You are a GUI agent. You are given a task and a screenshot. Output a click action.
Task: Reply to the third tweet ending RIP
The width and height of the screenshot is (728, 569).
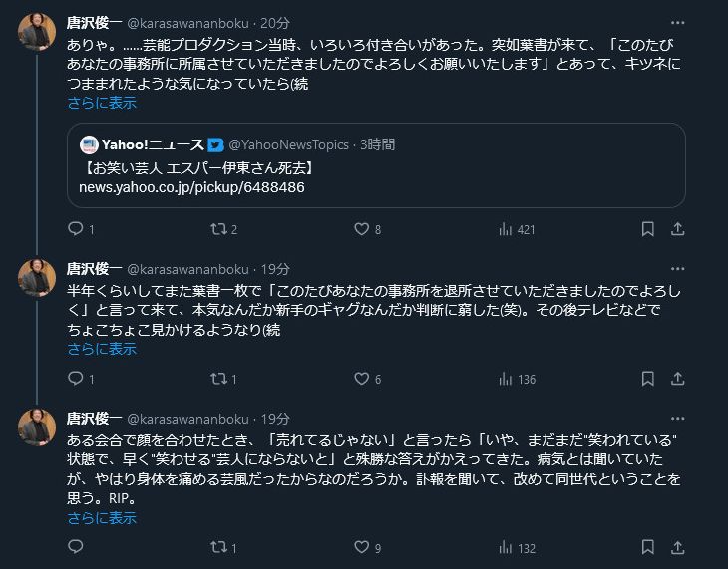(x=76, y=547)
